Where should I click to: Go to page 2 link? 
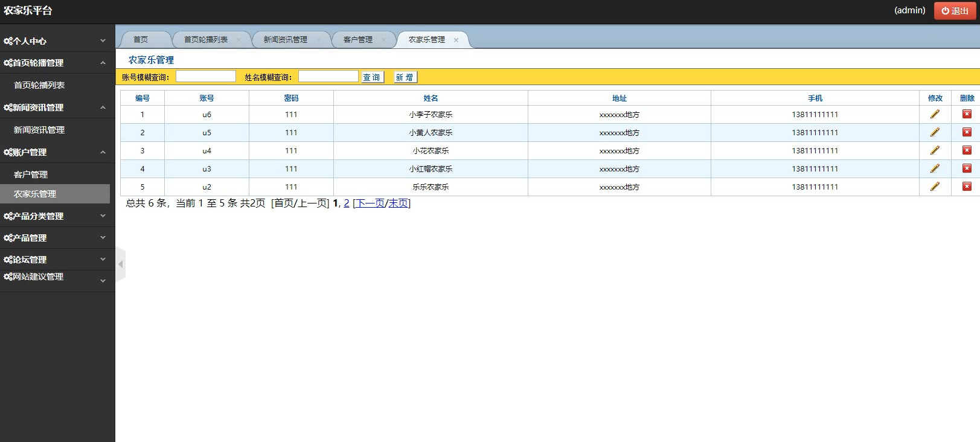pos(347,203)
